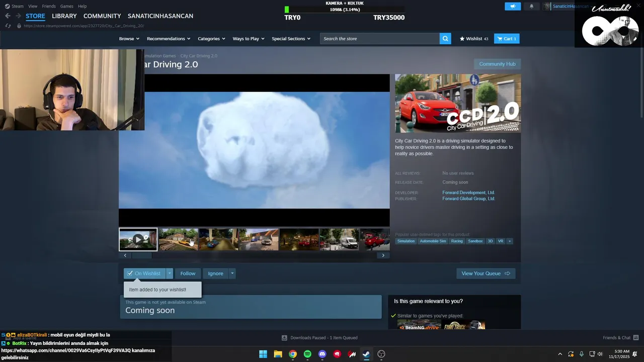This screenshot has width=644, height=362.
Task: Expand the Ways to Play menu
Action: (249, 39)
